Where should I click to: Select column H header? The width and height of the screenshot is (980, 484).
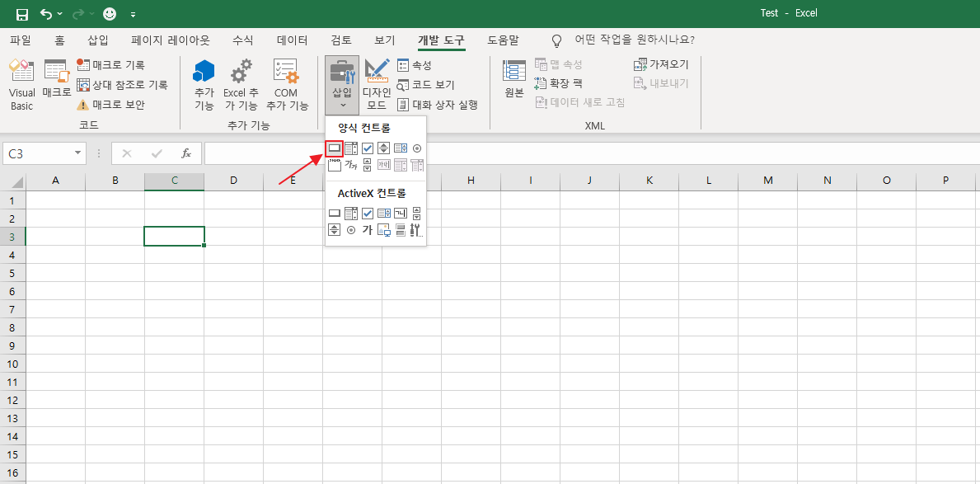tap(471, 181)
